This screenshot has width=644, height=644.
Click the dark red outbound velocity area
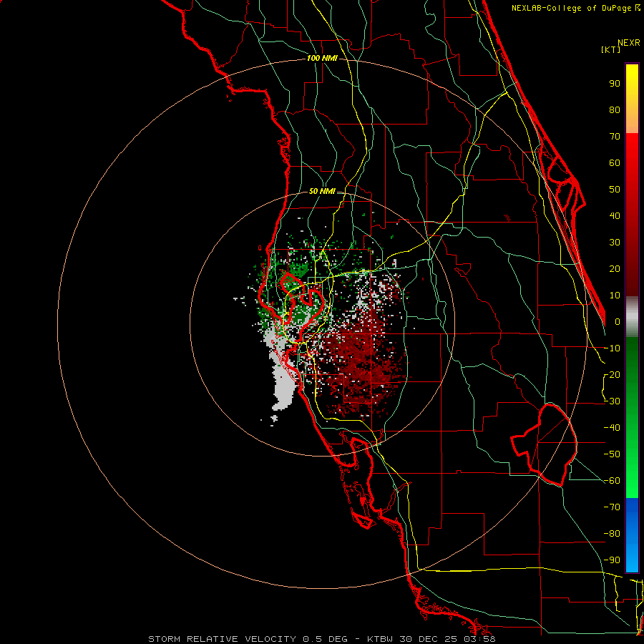[x=361, y=361]
